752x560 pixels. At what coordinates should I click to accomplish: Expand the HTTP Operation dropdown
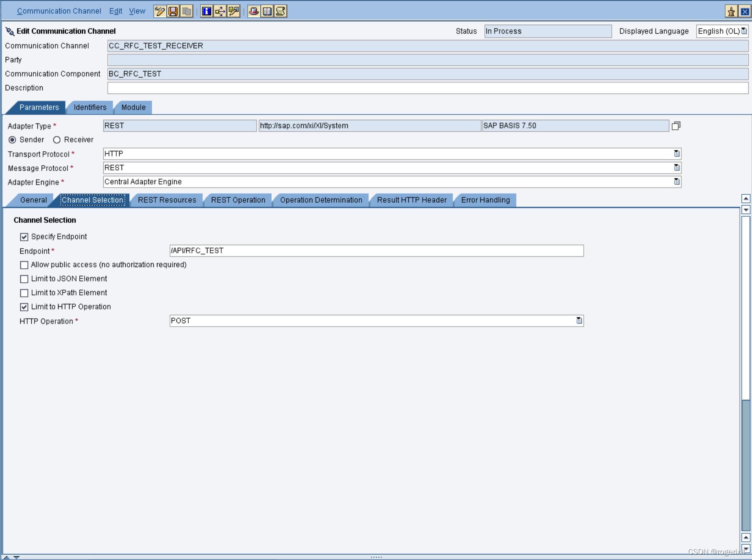click(579, 321)
